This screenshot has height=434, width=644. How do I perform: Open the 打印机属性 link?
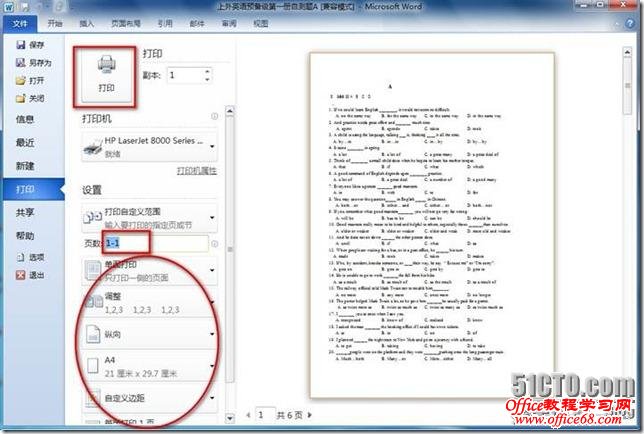point(197,171)
